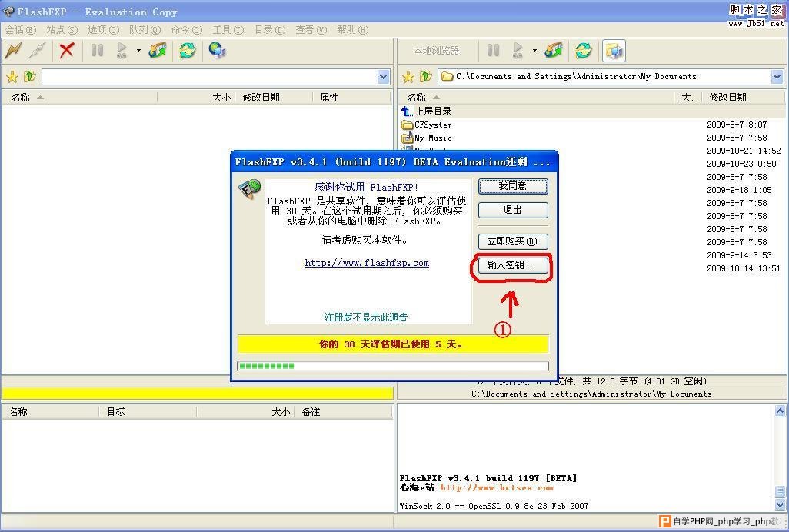Click log scrollbar up arrow
Image resolution: width=789 pixels, height=532 pixels.
[780, 411]
